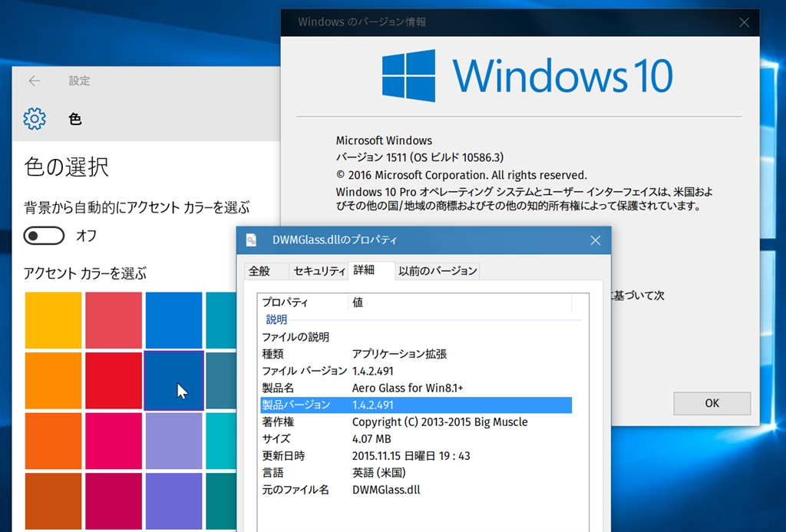Pick the light lavender accent swatch
The height and width of the screenshot is (532, 786).
pos(174,441)
